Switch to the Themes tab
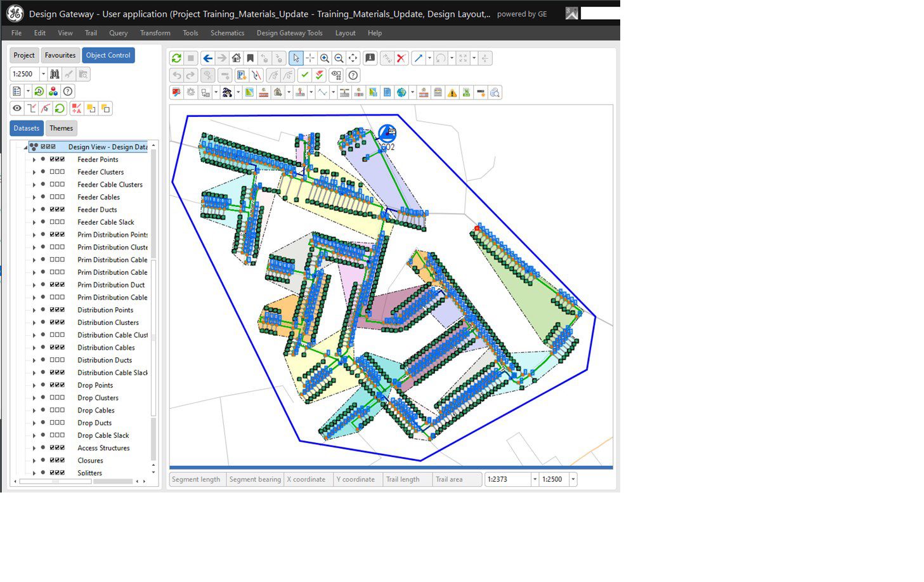The width and height of the screenshot is (924, 582). click(62, 128)
